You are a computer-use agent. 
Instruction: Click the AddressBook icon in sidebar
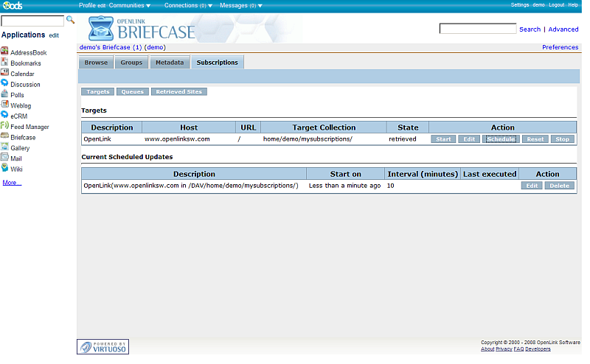(4, 52)
